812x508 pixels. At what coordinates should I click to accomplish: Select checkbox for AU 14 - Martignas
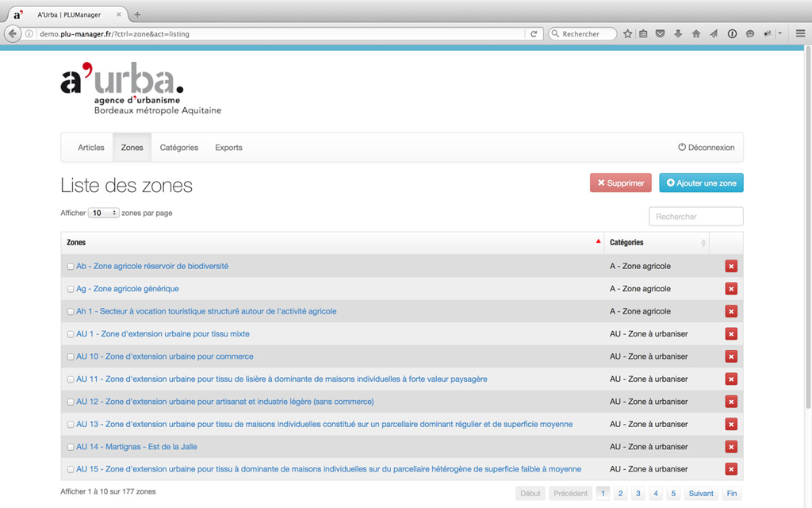[71, 447]
